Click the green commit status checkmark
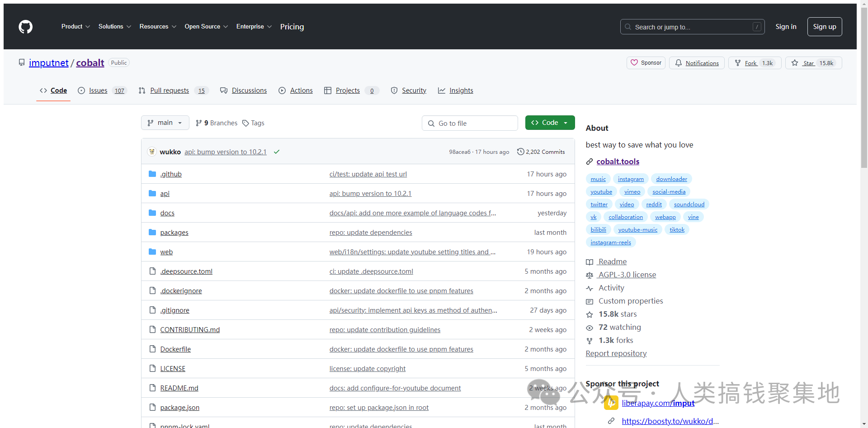 click(277, 152)
